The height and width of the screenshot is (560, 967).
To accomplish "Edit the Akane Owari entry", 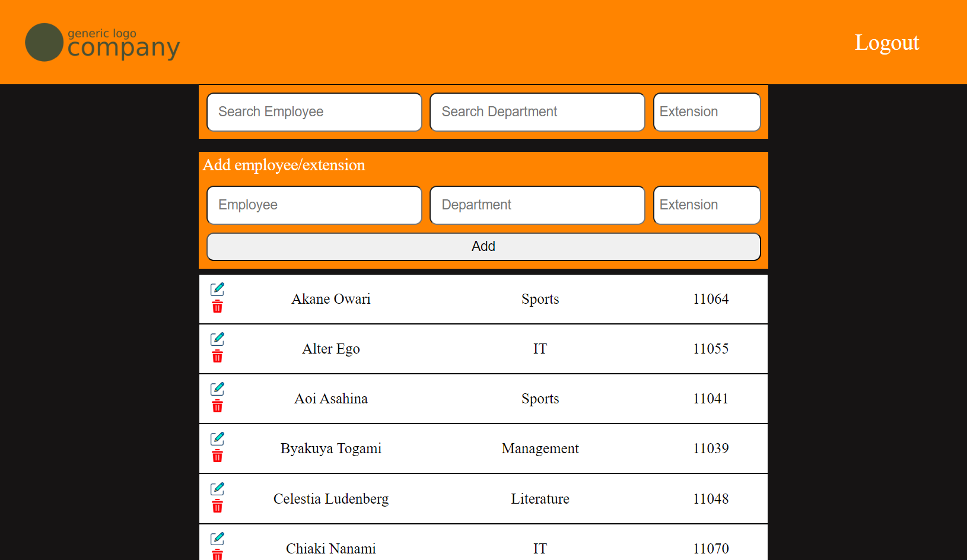I will click(x=217, y=289).
